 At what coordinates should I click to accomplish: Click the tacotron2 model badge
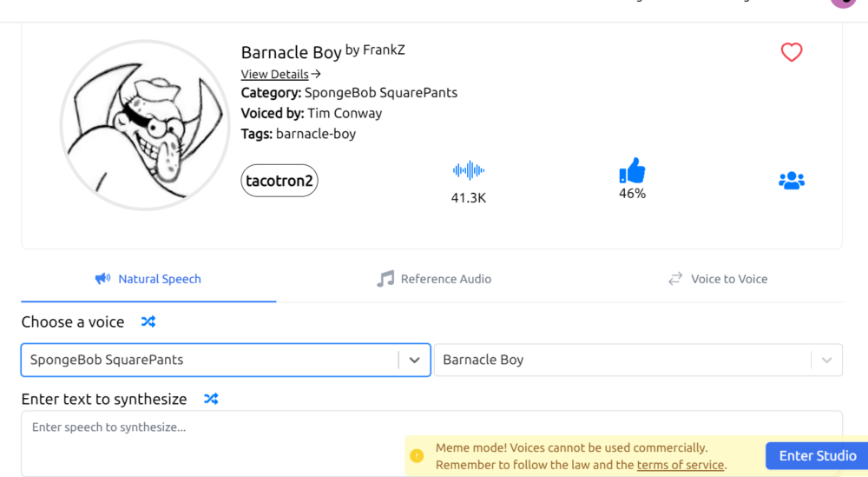[x=279, y=181]
